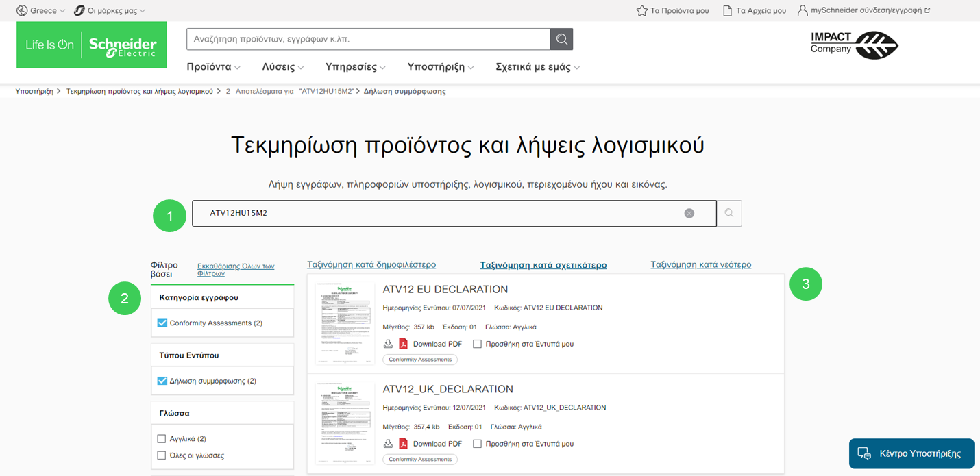Click the Γλώσσα filter heading
This screenshot has height=476, width=980.
point(174,414)
